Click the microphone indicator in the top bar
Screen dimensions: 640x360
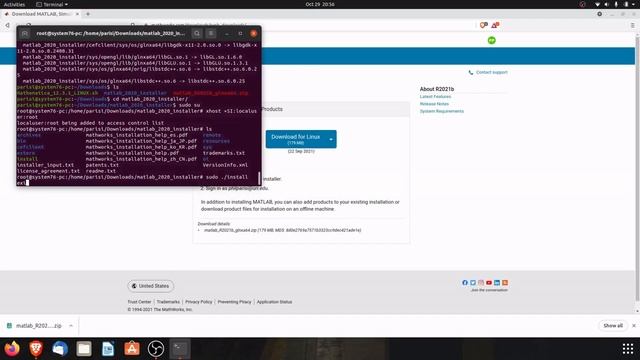(x=616, y=4)
